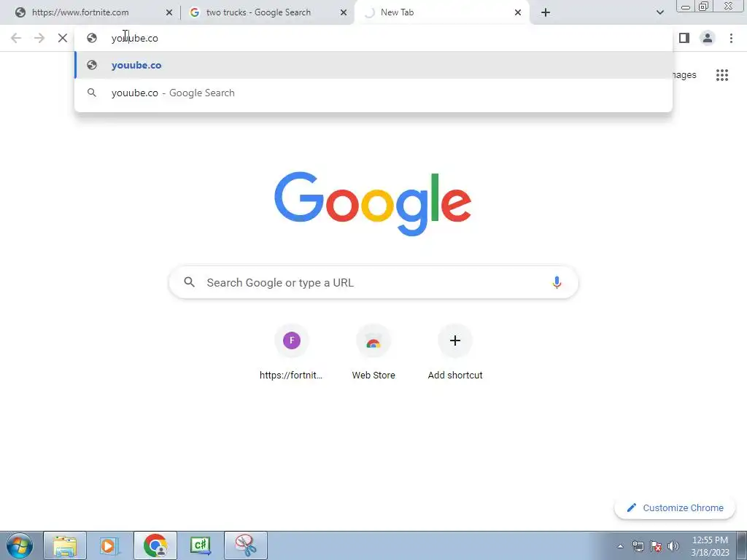
Task: Open the volume speaker icon
Action: [x=673, y=546]
